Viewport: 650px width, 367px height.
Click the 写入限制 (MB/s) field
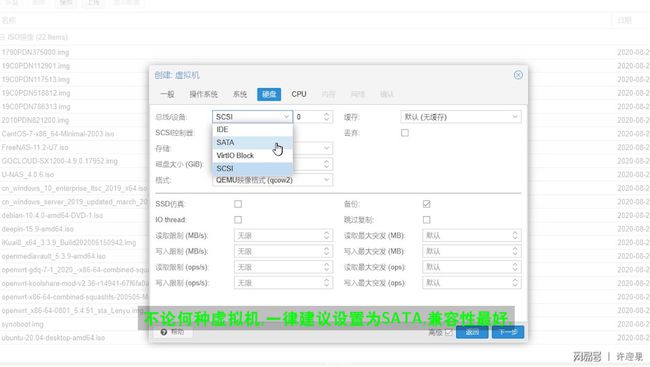283,251
